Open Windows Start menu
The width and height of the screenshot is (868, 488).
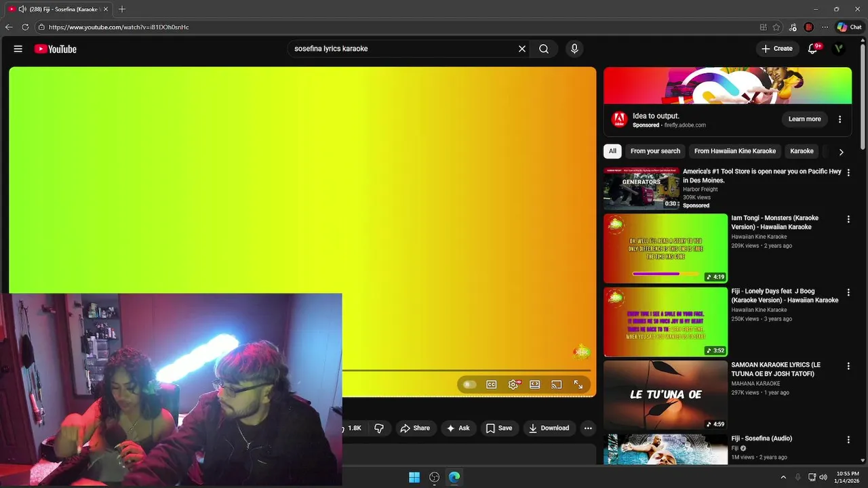click(414, 477)
